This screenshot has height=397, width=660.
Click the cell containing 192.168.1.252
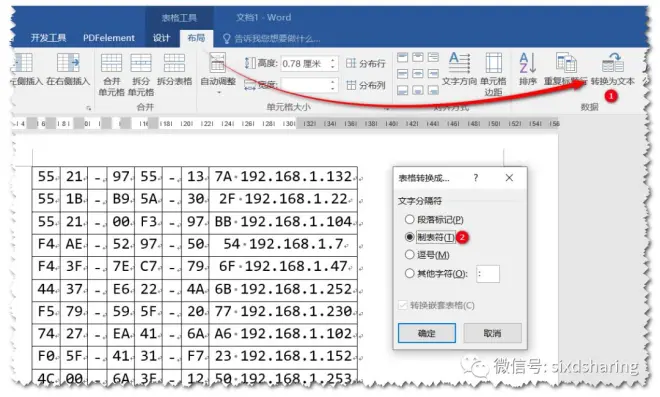click(x=283, y=290)
